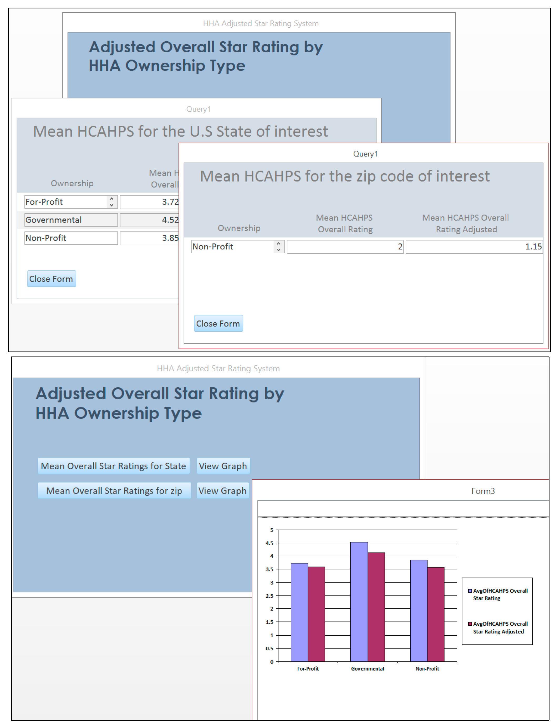
Task: Click the 'Mean HCAHPS Overall Rating Adjusted' column header
Action: (x=465, y=223)
